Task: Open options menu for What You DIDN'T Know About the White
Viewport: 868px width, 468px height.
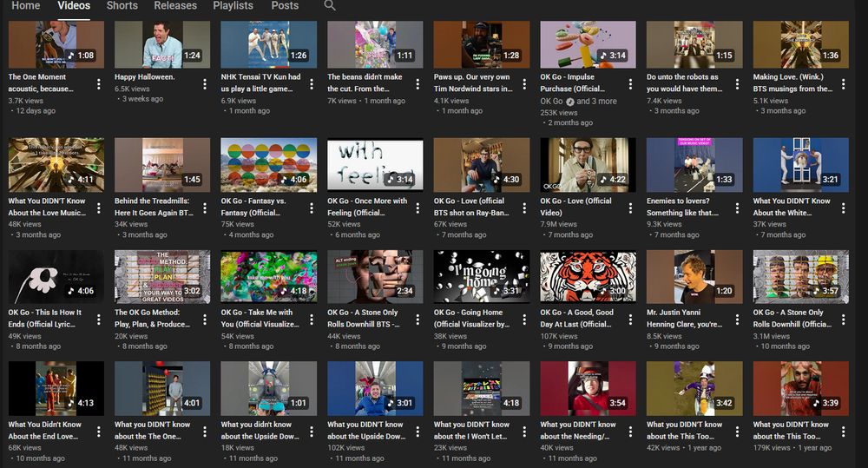Action: (843, 208)
